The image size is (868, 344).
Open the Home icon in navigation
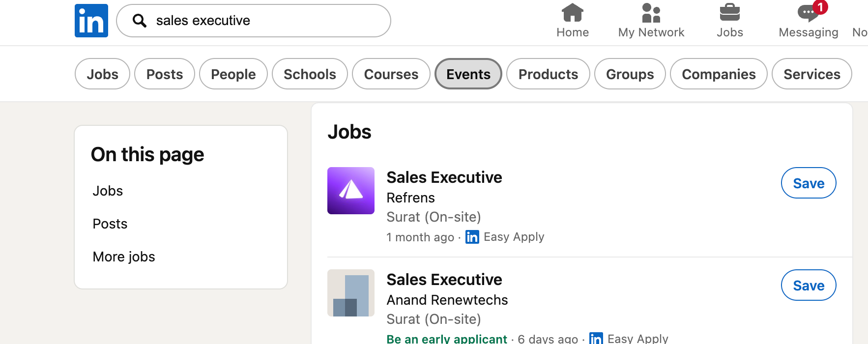pos(573,13)
